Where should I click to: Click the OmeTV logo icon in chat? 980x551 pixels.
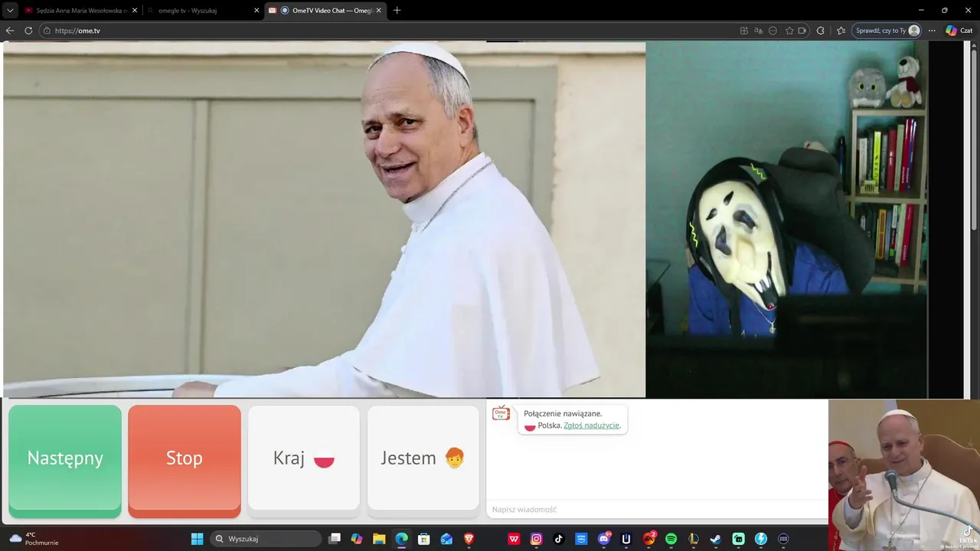coord(501,413)
